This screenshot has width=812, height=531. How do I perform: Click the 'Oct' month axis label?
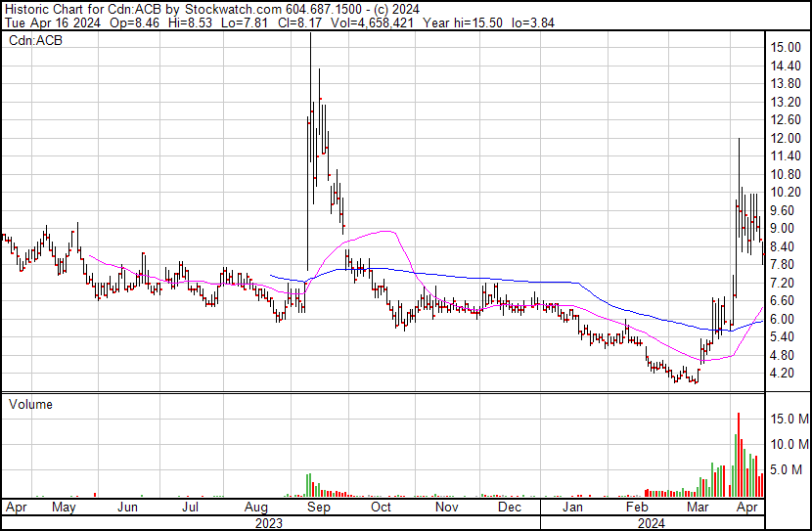pos(381,508)
